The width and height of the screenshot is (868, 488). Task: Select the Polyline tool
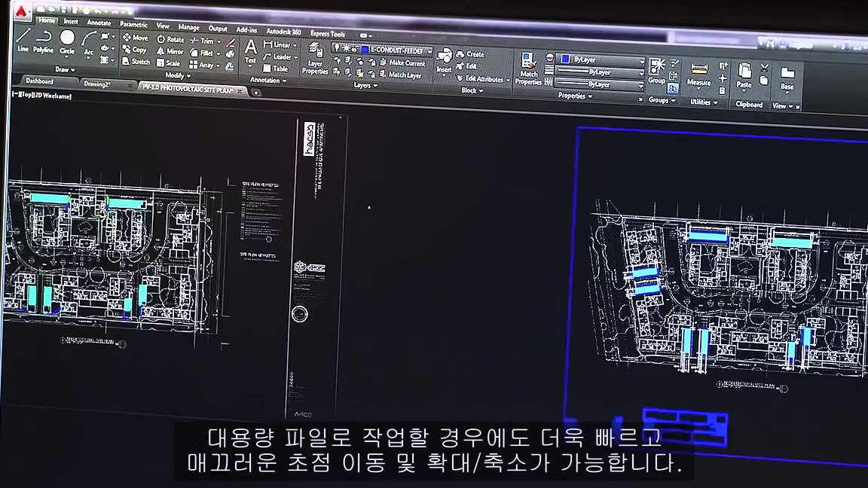coord(43,41)
